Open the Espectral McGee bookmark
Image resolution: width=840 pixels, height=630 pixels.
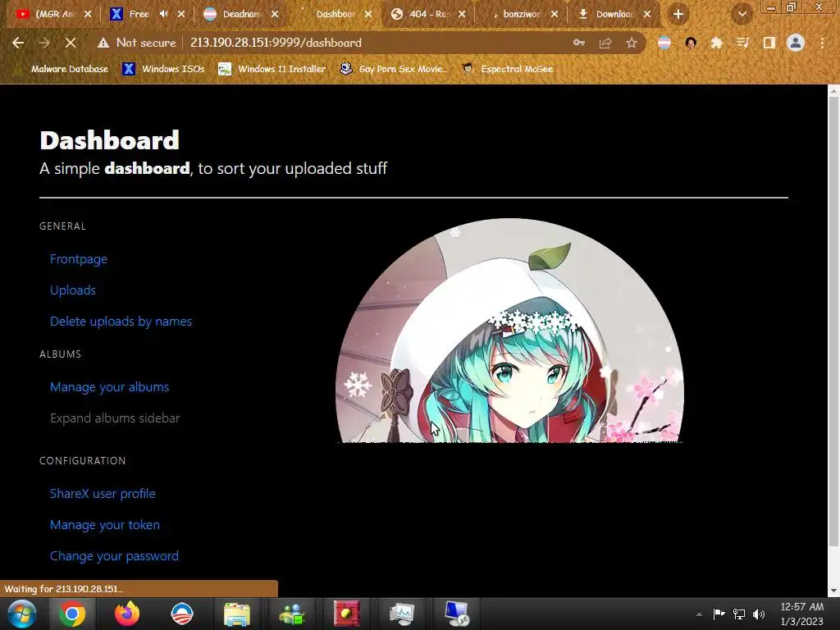coord(508,69)
